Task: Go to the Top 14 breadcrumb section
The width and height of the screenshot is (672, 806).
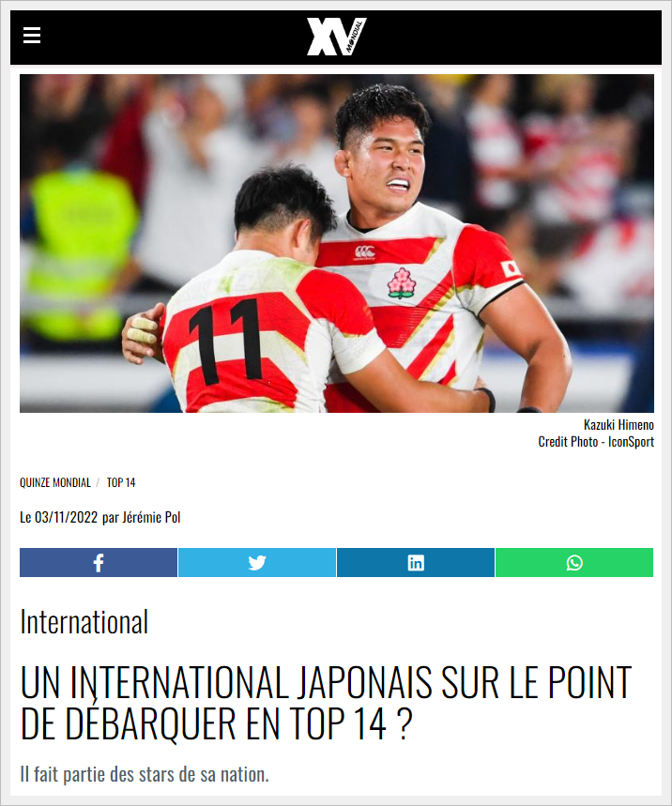Action: (x=121, y=482)
